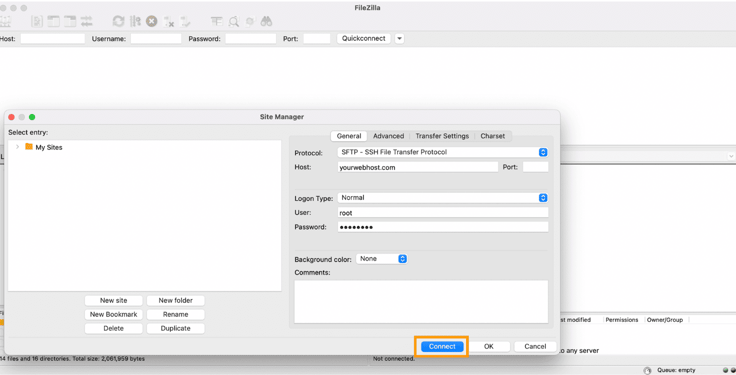Click the 'Site Manager' title text
Viewport: 736px width, 375px height.
click(282, 117)
